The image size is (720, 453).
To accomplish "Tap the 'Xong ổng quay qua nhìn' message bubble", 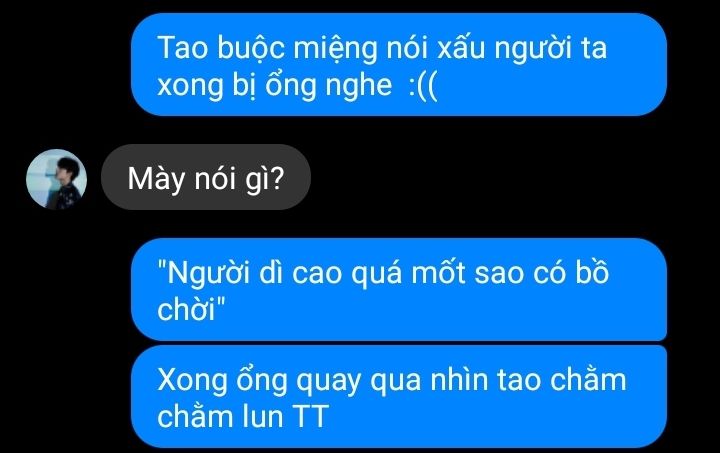I will 399,397.
